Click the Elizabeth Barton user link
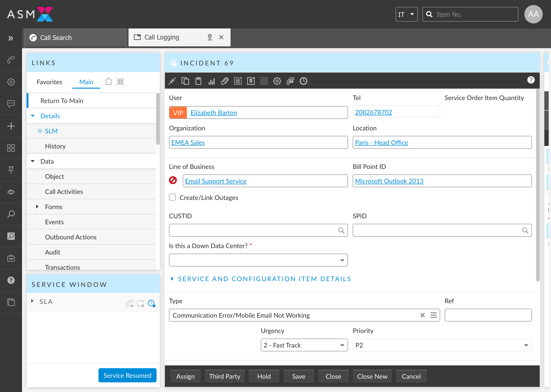551x392 pixels. coord(214,112)
